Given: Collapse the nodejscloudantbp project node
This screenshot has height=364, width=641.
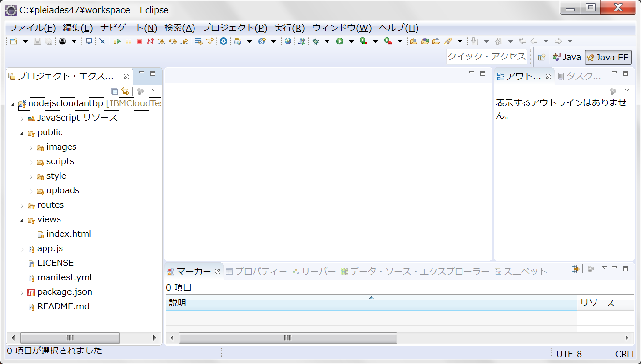Looking at the screenshot, I should (x=13, y=104).
